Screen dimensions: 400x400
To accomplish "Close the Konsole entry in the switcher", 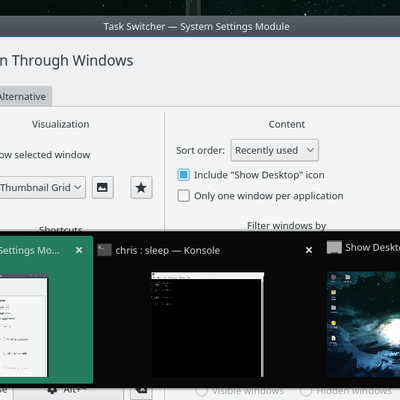I will pyautogui.click(x=309, y=250).
